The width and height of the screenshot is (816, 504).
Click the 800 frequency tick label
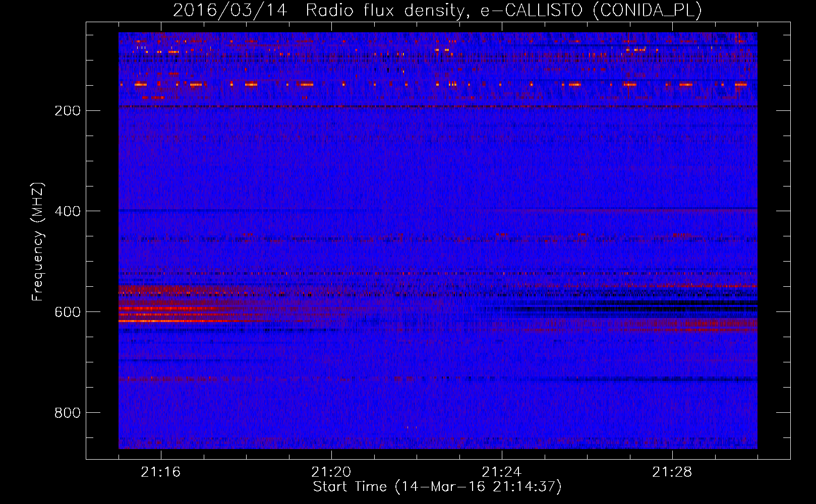coord(68,413)
